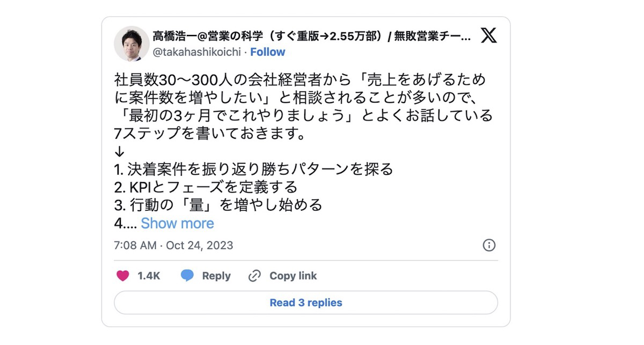644x345 pixels.
Task: Open the 7:08 AM · Oct 24, 2023 timestamp
Action: pos(173,246)
